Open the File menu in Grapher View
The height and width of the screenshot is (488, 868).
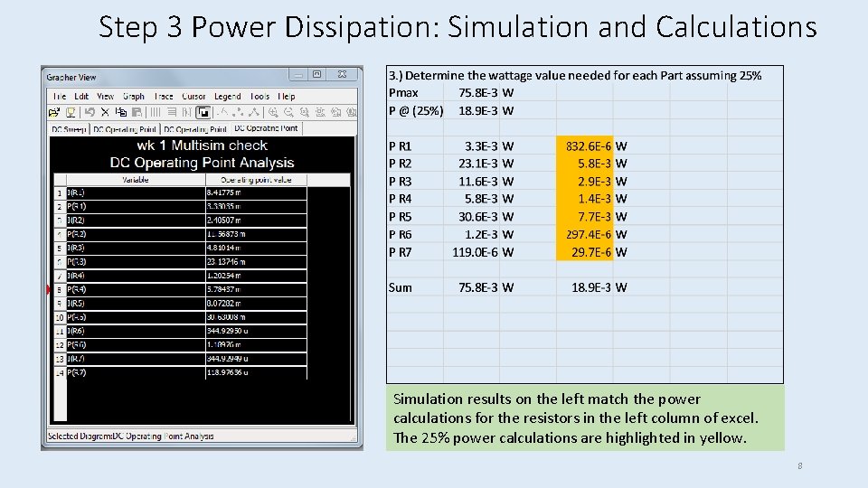60,97
